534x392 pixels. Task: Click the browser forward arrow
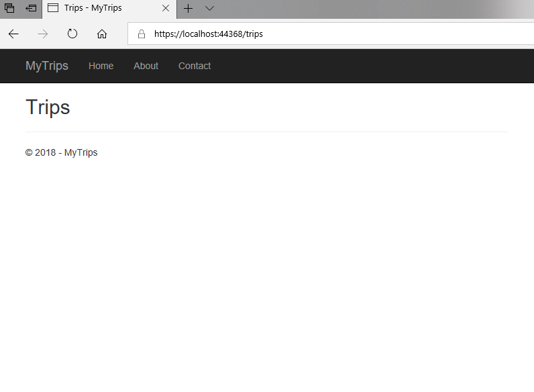(43, 34)
